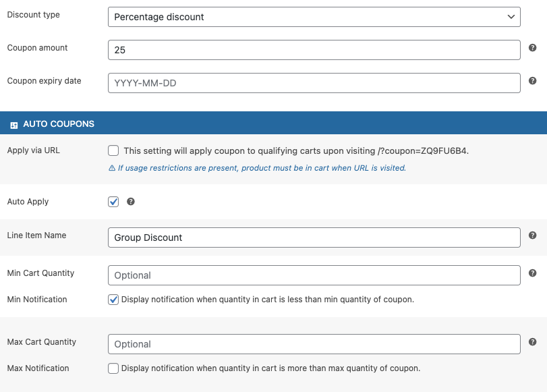Click into the Max Cart Quantity field
Image resolution: width=547 pixels, height=392 pixels.
[314, 344]
